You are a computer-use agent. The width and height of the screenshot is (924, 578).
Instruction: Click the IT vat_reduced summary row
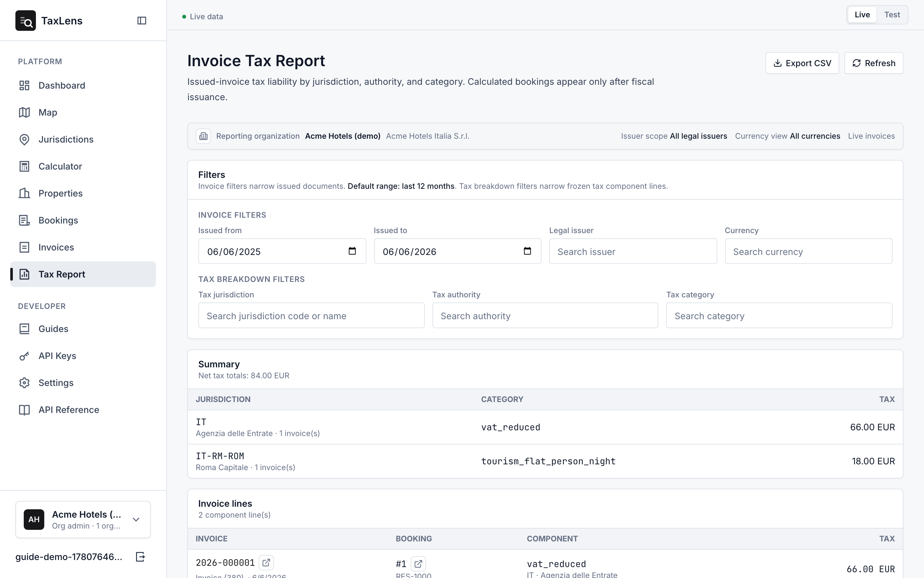[545, 427]
